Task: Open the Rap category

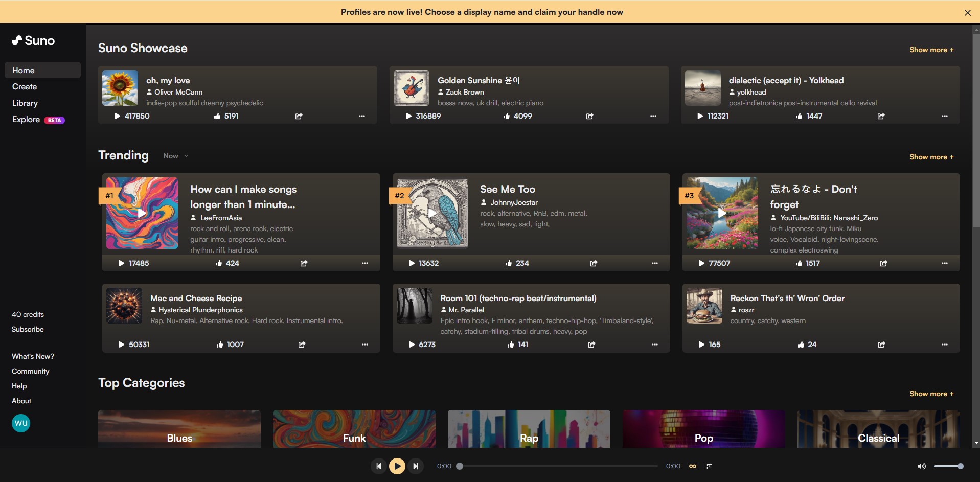Action: click(x=529, y=429)
